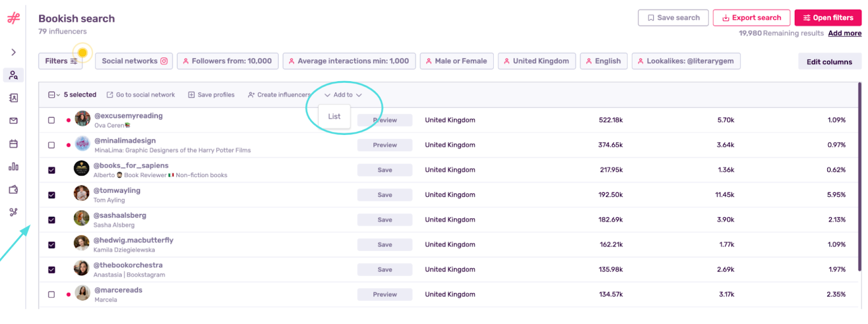
Task: Follow the Add more link
Action: pos(845,33)
